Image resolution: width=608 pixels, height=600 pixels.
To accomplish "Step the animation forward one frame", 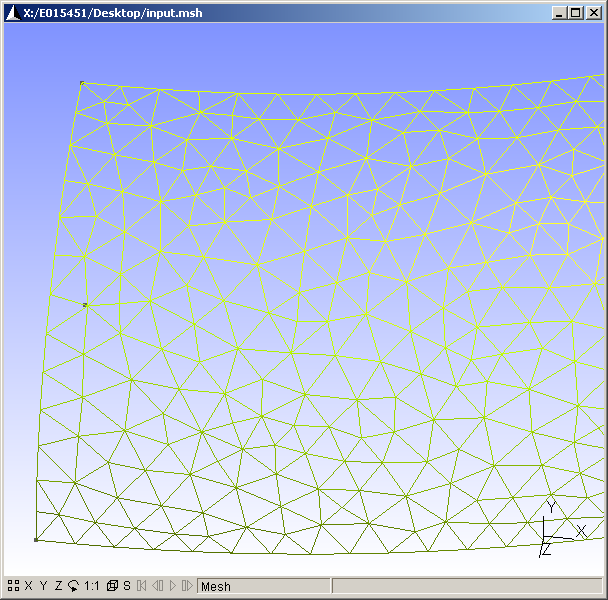I will point(187,586).
